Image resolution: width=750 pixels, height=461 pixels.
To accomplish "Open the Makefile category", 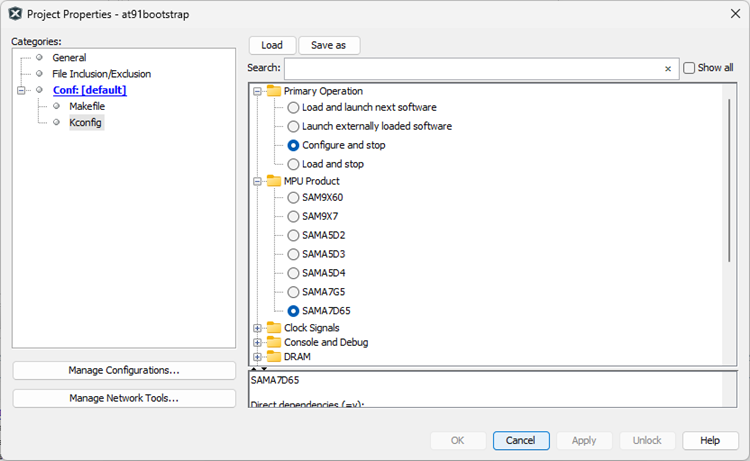I will coord(87,106).
